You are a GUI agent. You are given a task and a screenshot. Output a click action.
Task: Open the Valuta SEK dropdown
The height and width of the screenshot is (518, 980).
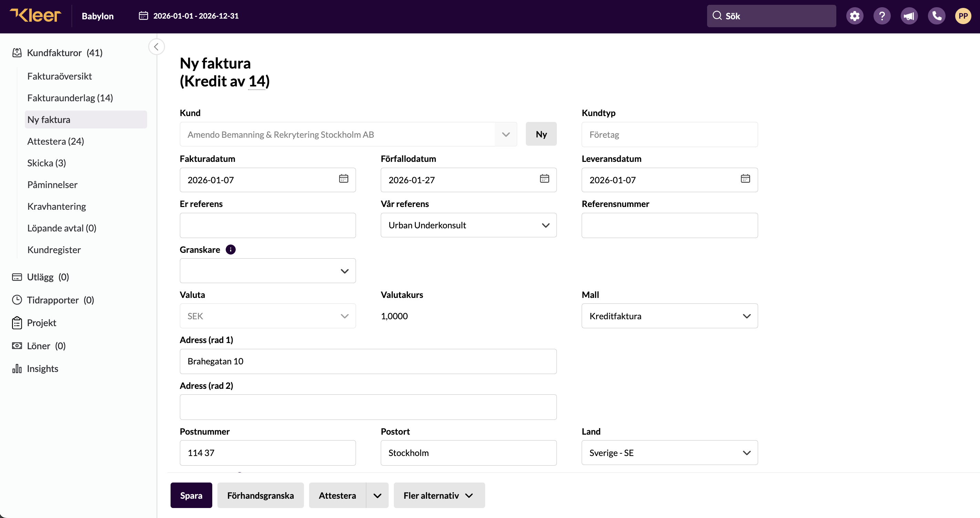pos(267,316)
